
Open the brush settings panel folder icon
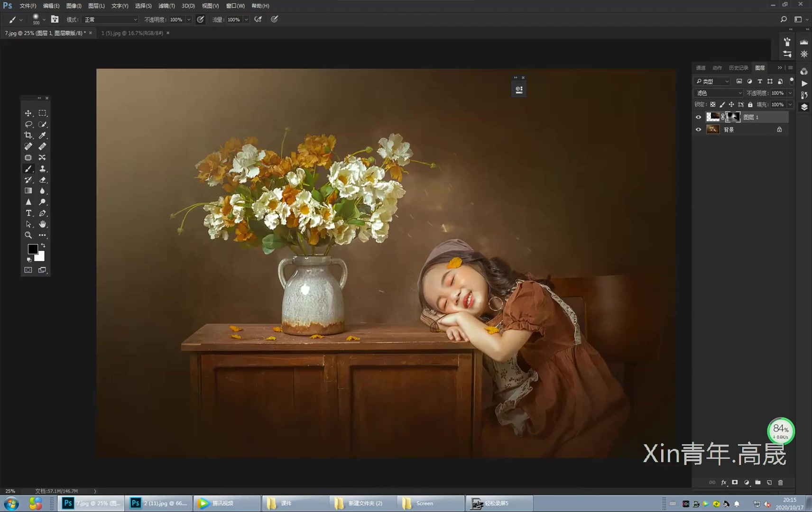tap(55, 19)
